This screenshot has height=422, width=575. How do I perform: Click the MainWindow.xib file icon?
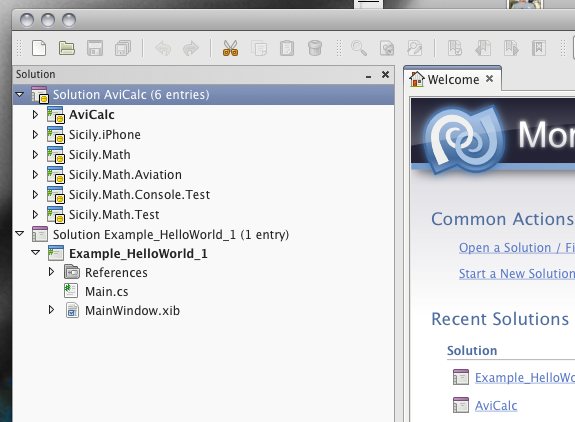pyautogui.click(x=72, y=311)
